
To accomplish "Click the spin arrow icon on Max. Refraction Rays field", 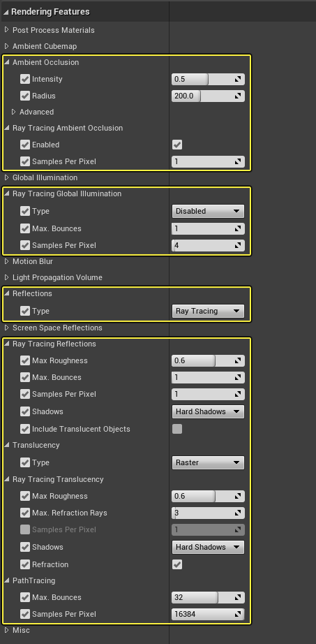I will (x=238, y=513).
